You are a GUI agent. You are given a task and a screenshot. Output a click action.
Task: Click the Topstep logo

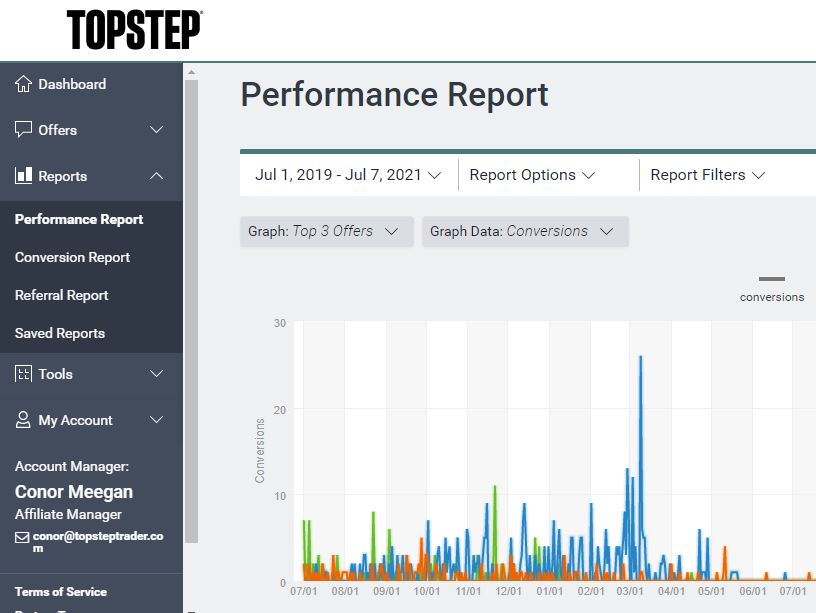pos(134,30)
